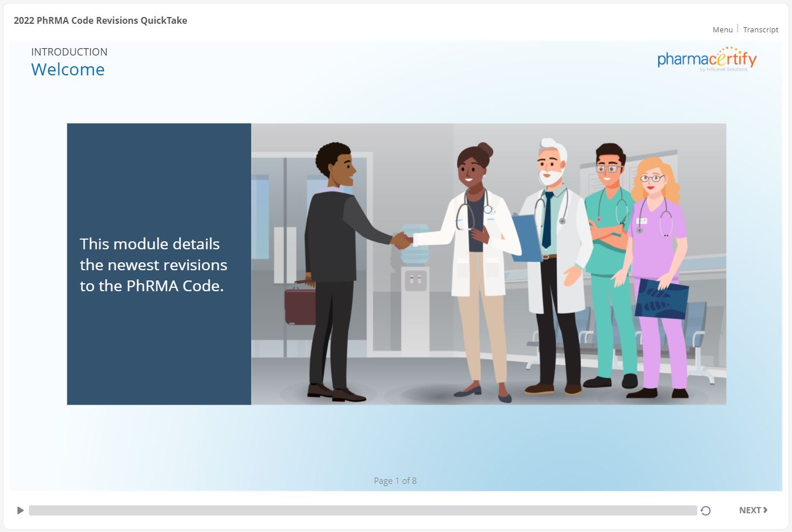Click the "Page 1 of 8" indicator
The width and height of the screenshot is (792, 532).
pos(395,480)
